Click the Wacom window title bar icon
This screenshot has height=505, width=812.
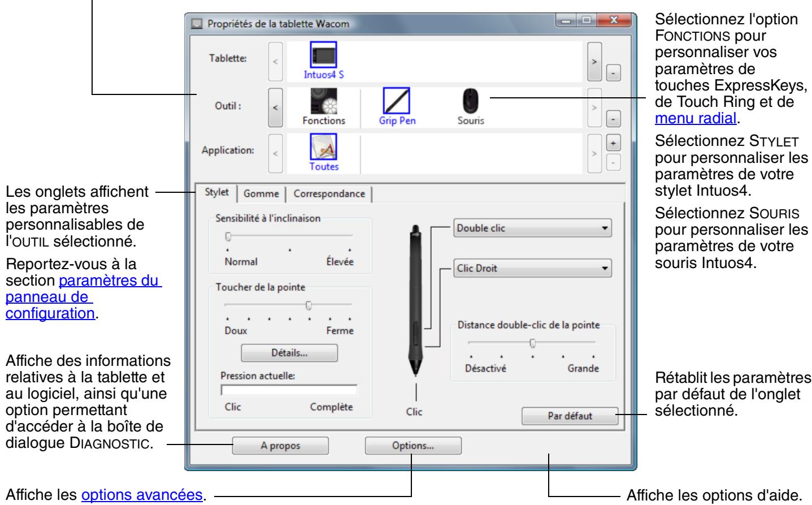(196, 24)
